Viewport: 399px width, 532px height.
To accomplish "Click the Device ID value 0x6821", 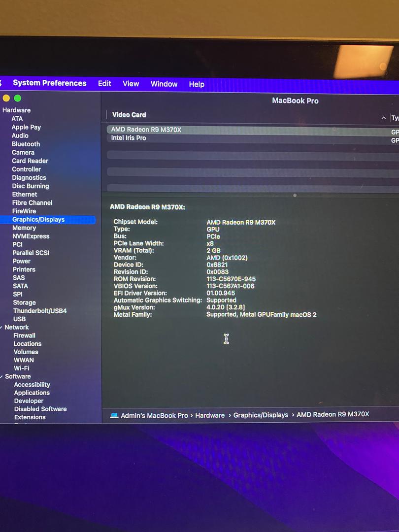I will (x=217, y=265).
